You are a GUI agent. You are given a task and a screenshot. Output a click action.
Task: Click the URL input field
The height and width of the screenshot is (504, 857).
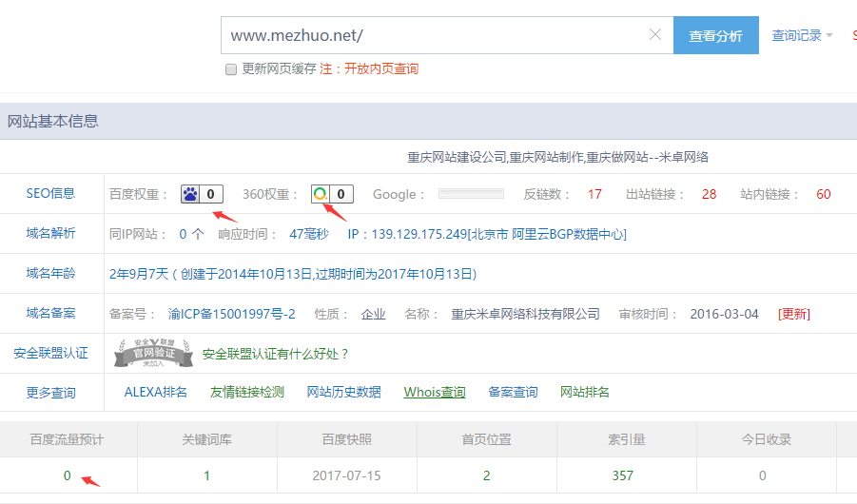tap(433, 35)
